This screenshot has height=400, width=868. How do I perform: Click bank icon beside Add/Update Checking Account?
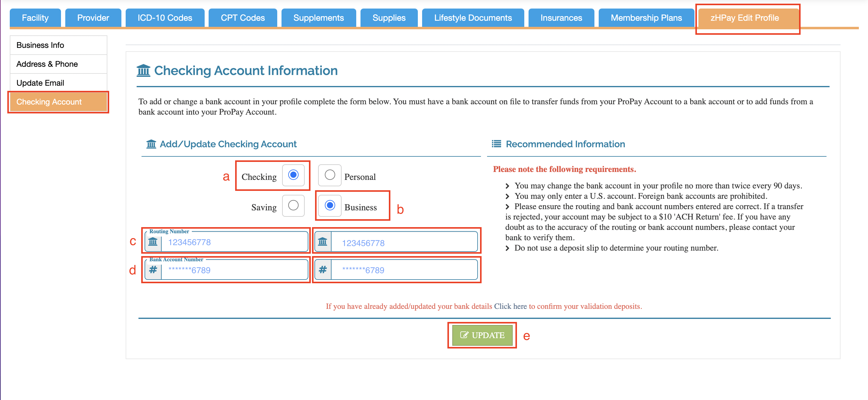point(151,144)
